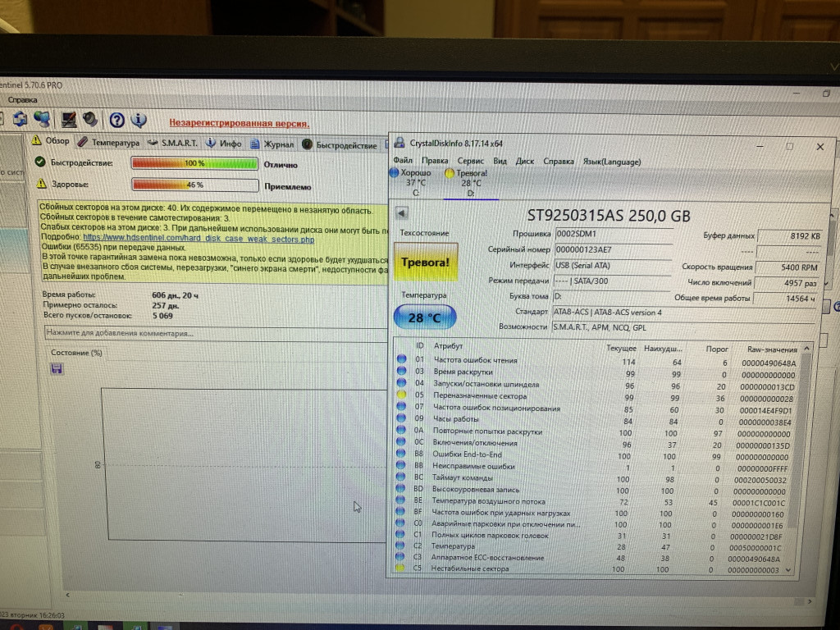
Task: Click the yellow status dot of C5 Нестабильные сектора
Action: click(x=399, y=568)
